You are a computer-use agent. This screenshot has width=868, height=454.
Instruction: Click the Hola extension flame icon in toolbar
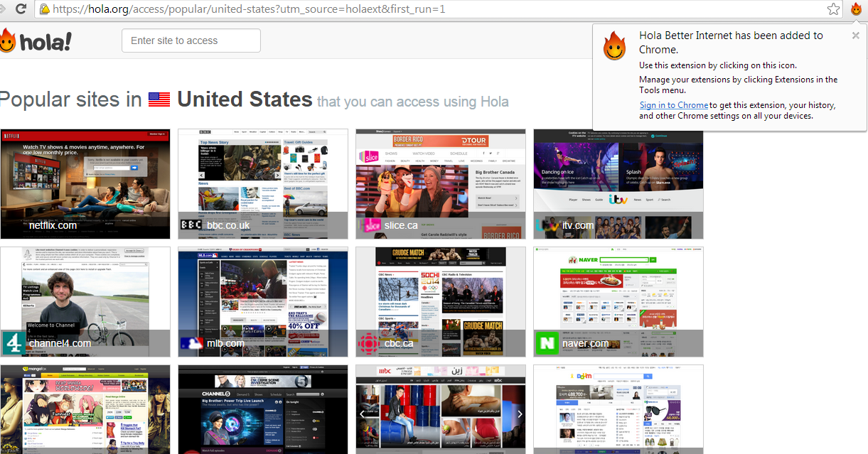pyautogui.click(x=856, y=9)
